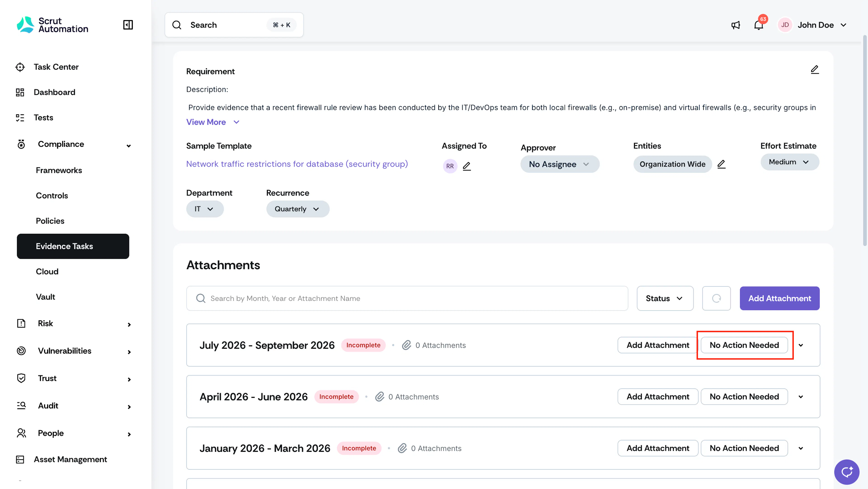The image size is (868, 489).
Task: Edit the Requirement with the pencil icon
Action: [814, 70]
